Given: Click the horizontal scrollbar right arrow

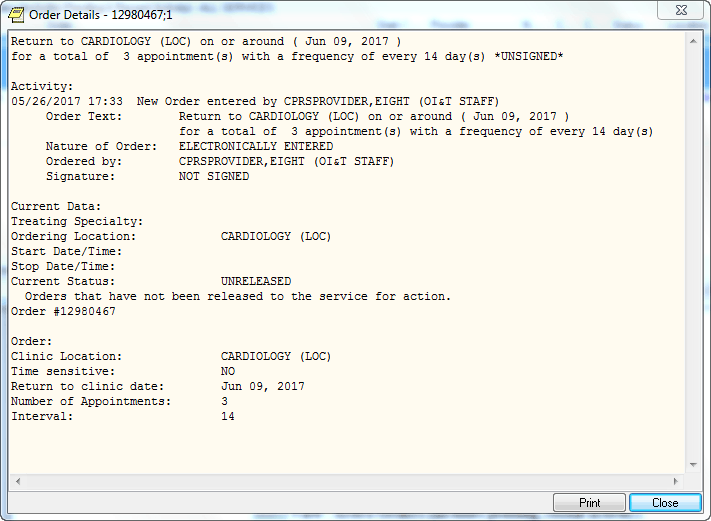Looking at the screenshot, I should (679, 481).
